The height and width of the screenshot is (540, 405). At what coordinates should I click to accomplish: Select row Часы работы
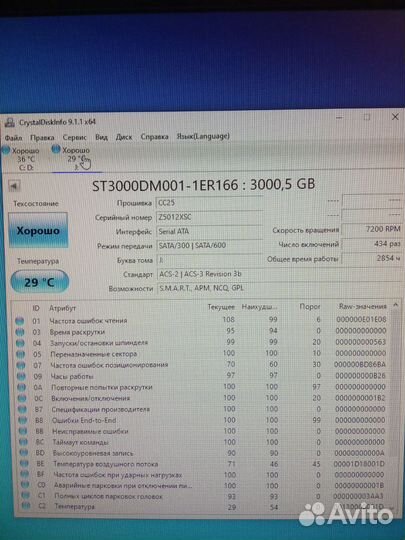tap(202, 376)
